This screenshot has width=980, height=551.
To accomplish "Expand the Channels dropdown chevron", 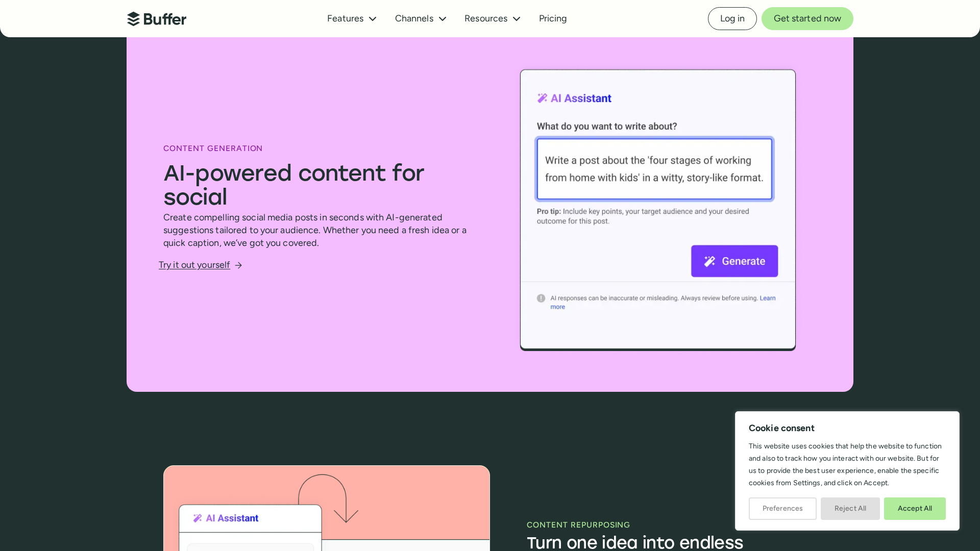I will pos(443,19).
